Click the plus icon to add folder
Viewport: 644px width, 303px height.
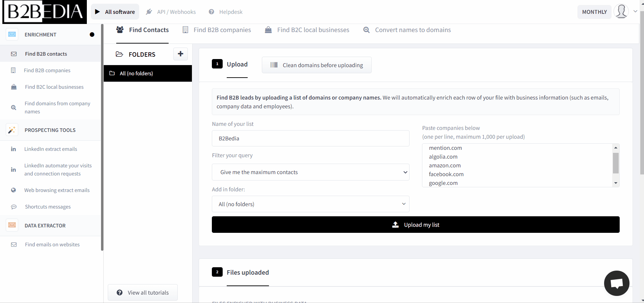(180, 54)
